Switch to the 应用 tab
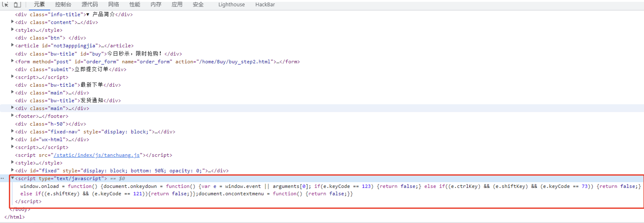 pyautogui.click(x=177, y=5)
